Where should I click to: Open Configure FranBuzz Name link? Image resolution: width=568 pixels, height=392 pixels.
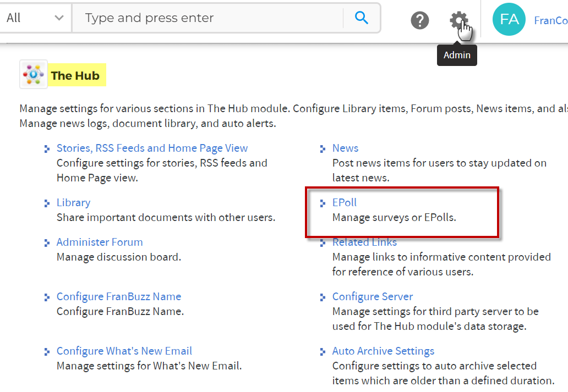119,296
